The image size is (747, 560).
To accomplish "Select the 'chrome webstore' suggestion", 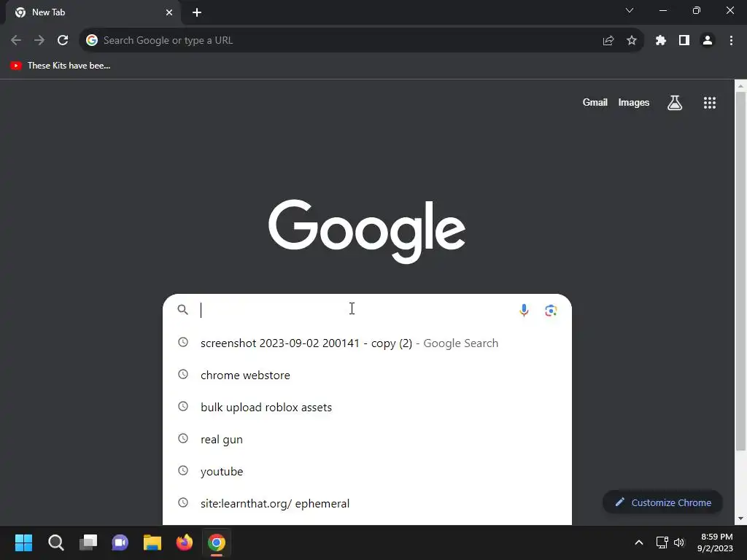I will (x=367, y=375).
